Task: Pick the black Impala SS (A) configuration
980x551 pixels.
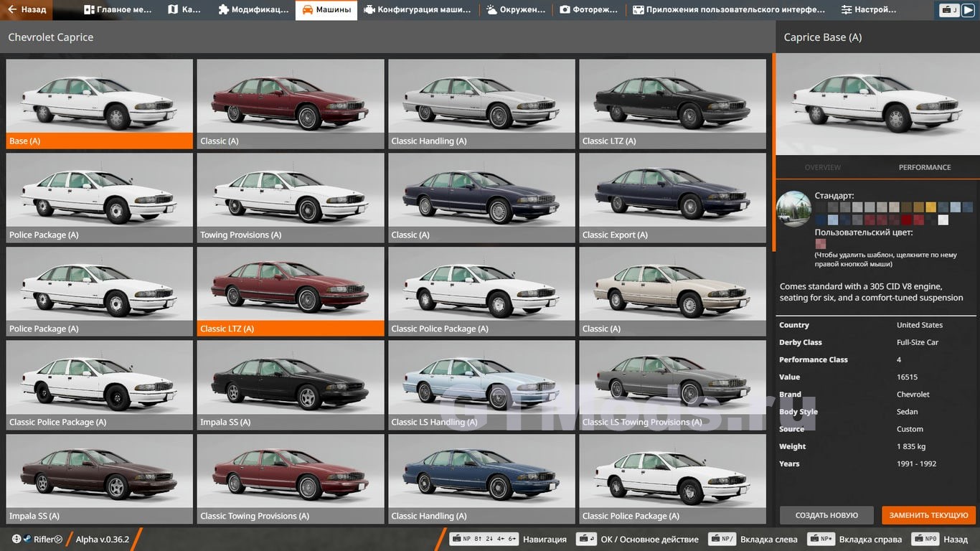Action: (x=291, y=385)
